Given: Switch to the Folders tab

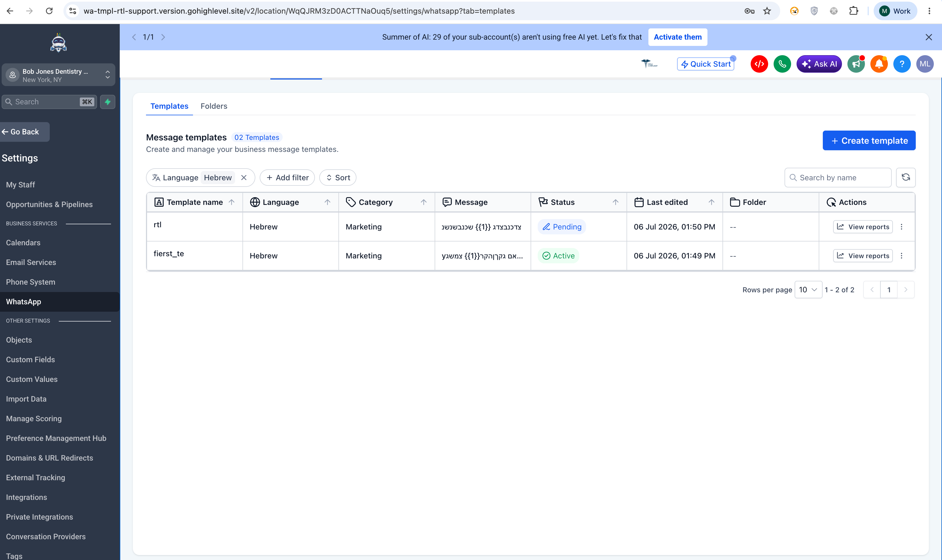Looking at the screenshot, I should click(214, 106).
